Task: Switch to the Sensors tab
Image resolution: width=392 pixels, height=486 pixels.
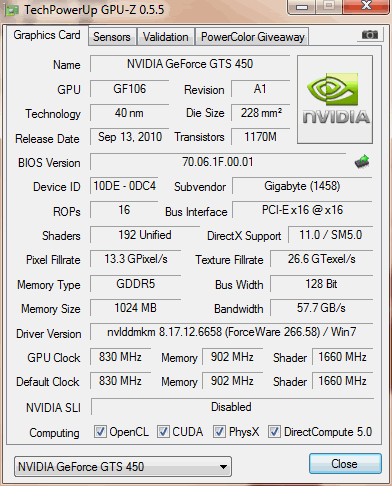Action: [112, 37]
